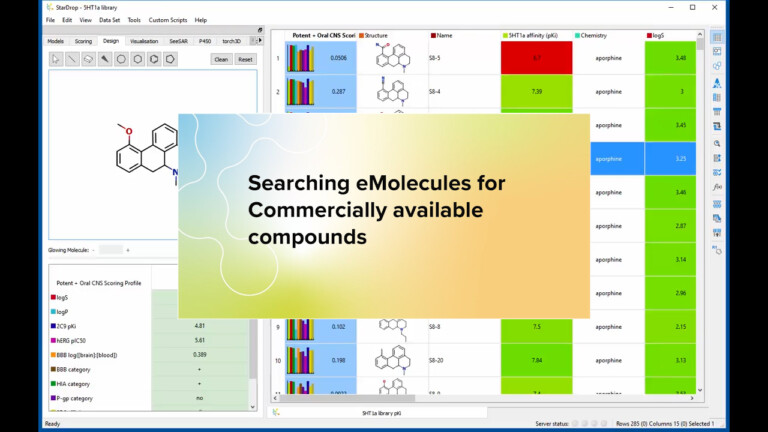Click the function (f(x)) icon in right sidebar
This screenshot has height=432, width=768.
[717, 187]
